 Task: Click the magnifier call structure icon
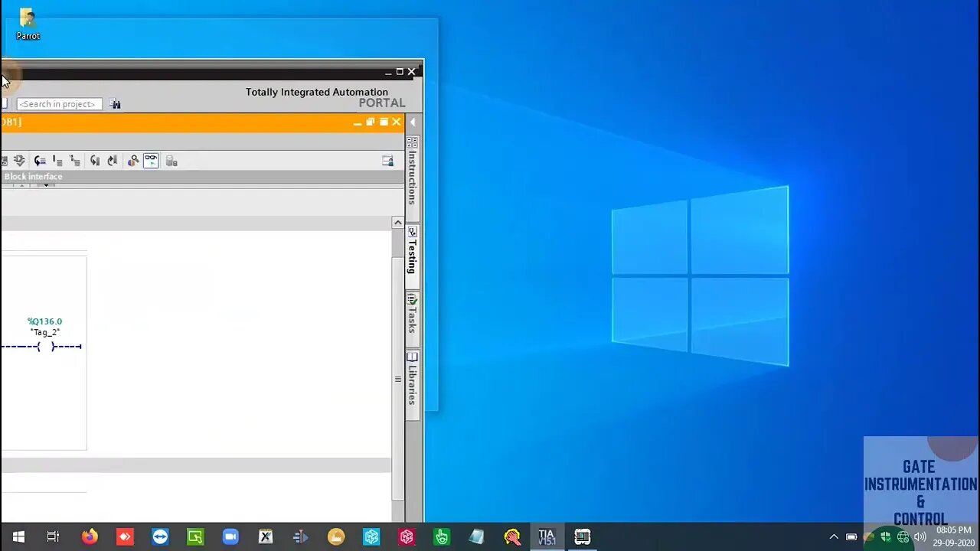pos(133,161)
